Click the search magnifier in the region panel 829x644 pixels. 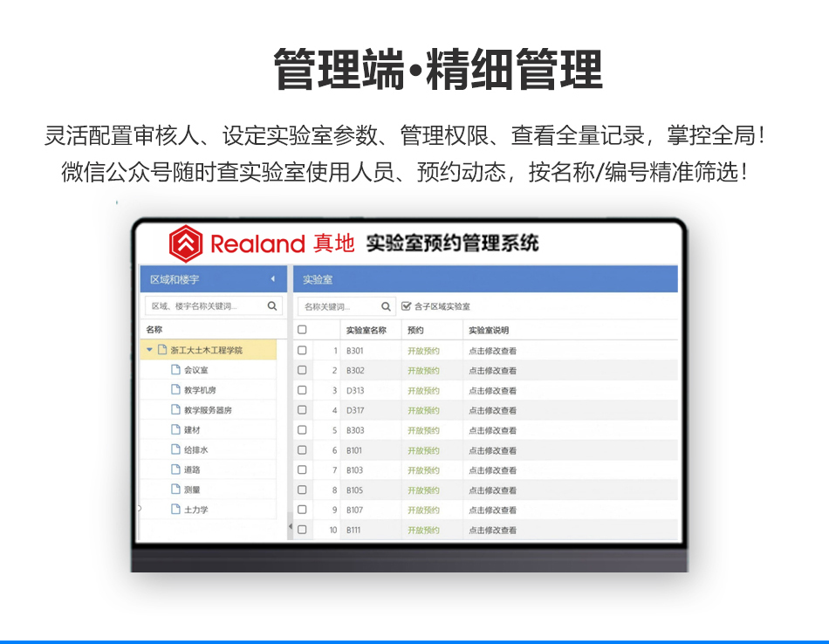pos(273,306)
